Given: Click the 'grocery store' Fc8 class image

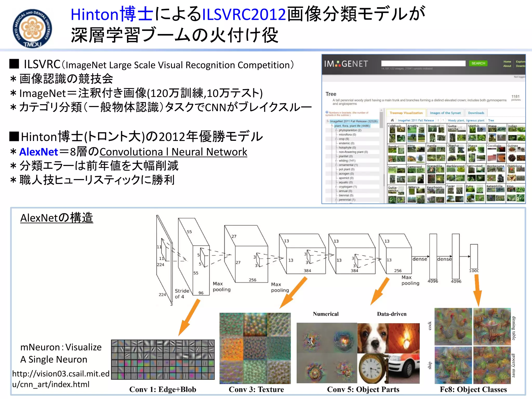Looking at the screenshot, I should [x=492, y=365].
